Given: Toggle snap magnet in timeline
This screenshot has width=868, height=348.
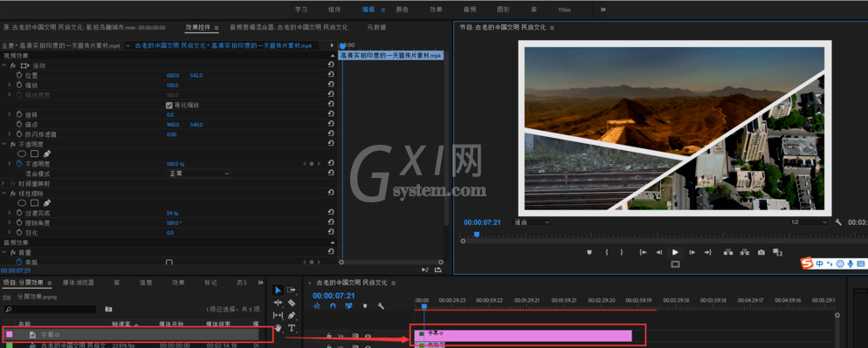Looking at the screenshot, I should (333, 305).
